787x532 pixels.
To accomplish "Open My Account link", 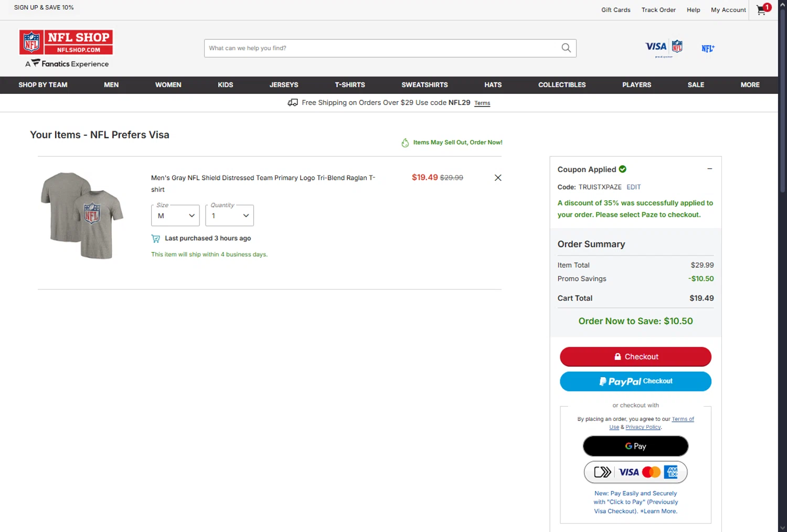I will (728, 10).
